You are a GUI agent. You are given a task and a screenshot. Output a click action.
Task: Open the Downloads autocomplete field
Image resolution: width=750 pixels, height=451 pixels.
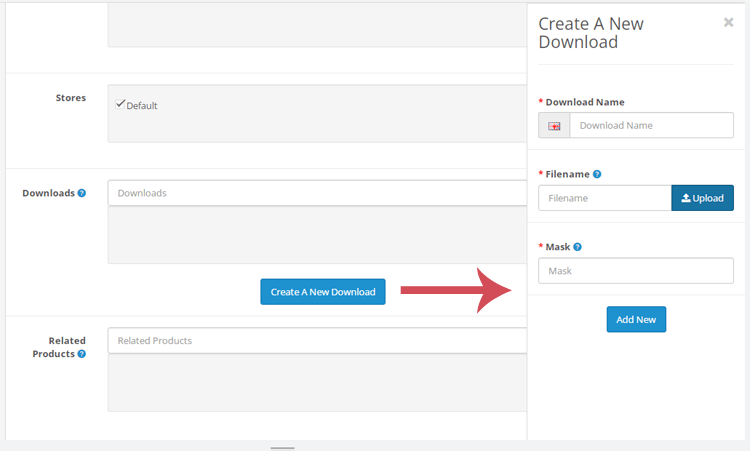pyautogui.click(x=317, y=193)
